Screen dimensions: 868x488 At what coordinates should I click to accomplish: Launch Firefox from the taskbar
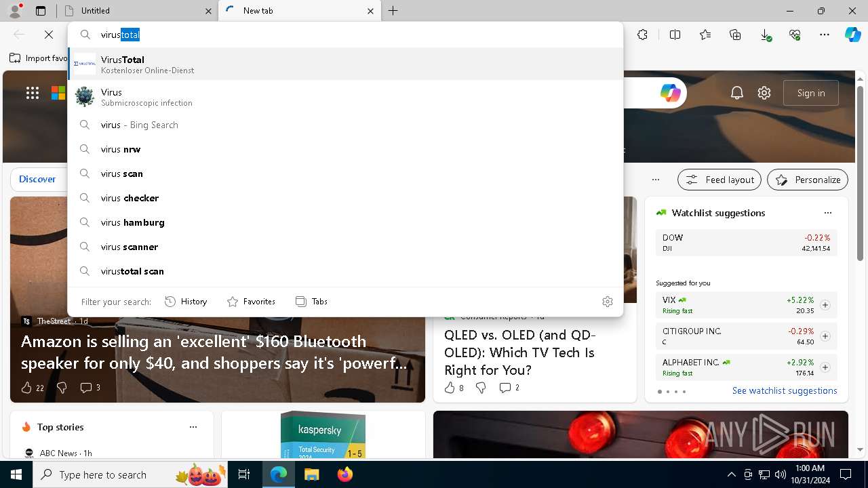pos(344,474)
